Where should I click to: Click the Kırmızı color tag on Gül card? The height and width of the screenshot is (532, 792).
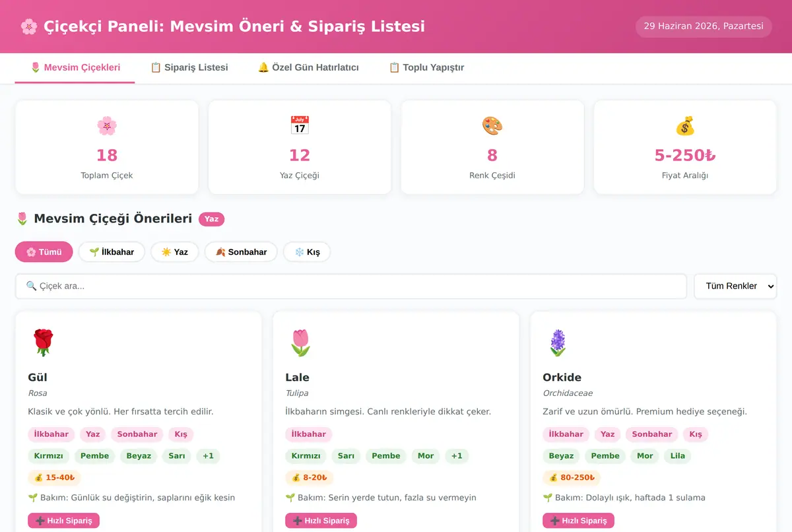pyautogui.click(x=48, y=455)
